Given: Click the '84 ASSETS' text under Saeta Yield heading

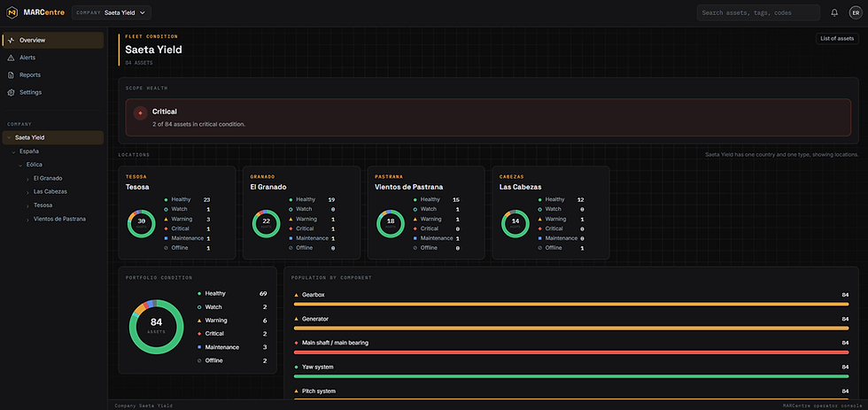Looking at the screenshot, I should (139, 63).
